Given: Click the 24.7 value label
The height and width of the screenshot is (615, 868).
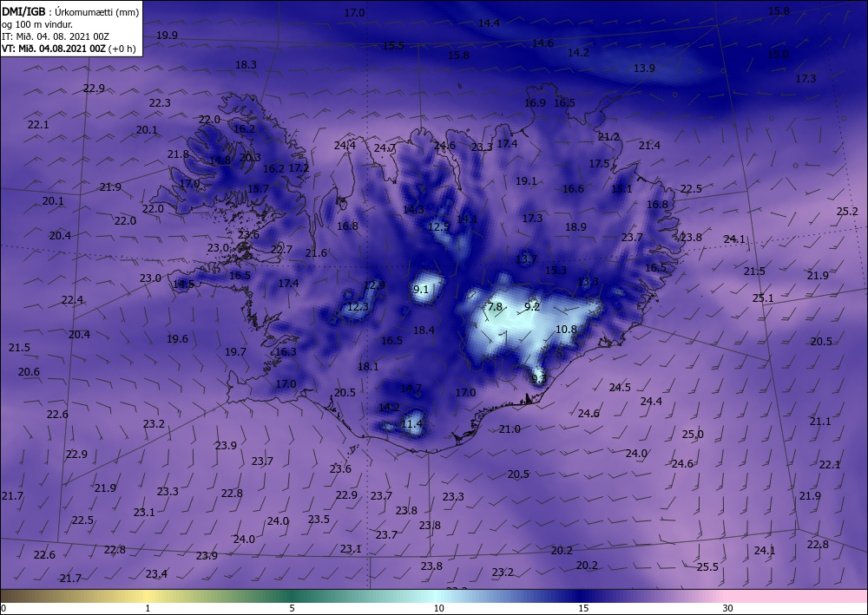Looking at the screenshot, I should pos(385,147).
